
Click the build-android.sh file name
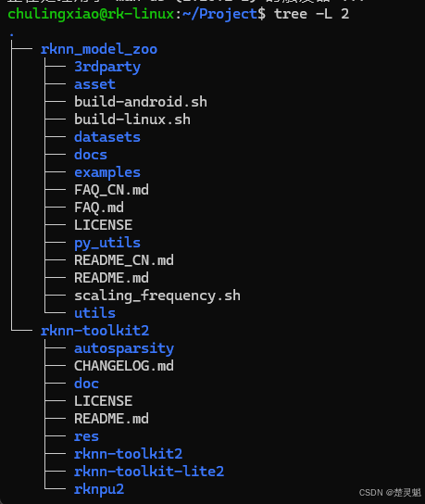click(141, 102)
